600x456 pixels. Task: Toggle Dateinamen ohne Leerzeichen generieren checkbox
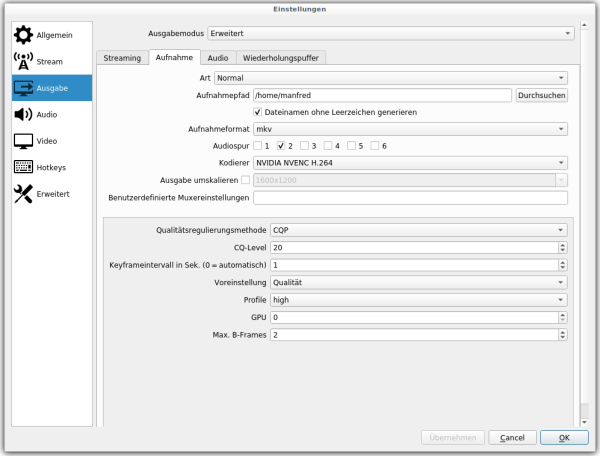258,112
